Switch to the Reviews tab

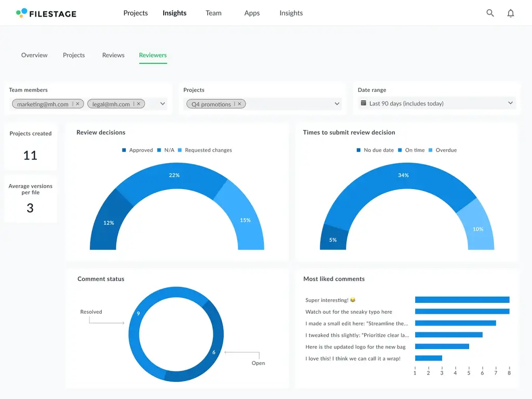tap(113, 55)
